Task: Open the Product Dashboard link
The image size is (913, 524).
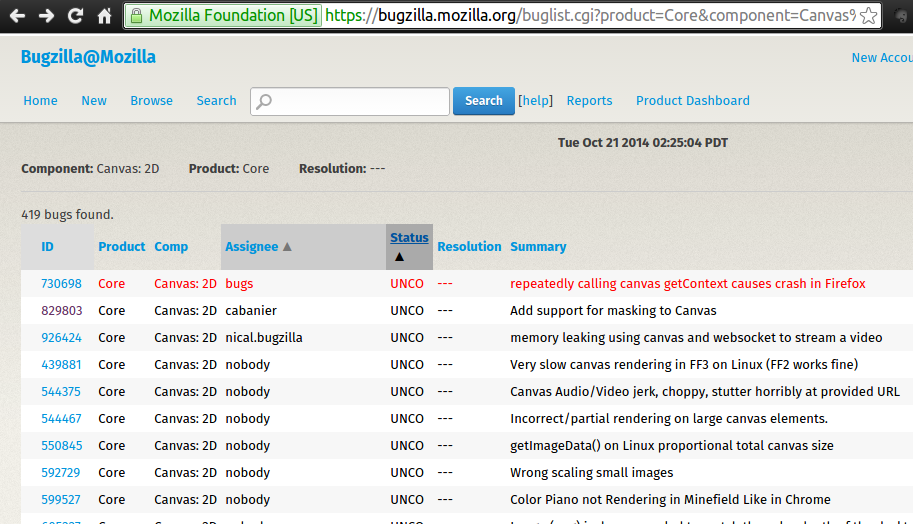Action: [692, 101]
